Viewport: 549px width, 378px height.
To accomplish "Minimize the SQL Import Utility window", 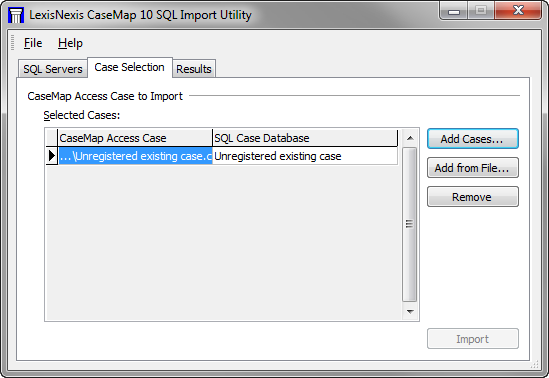I will click(454, 11).
